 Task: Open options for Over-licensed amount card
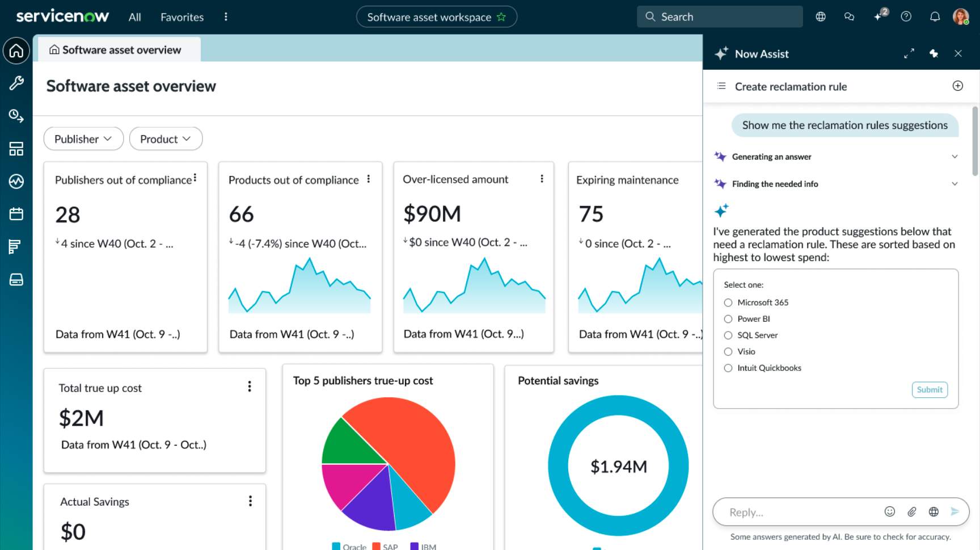click(x=542, y=179)
